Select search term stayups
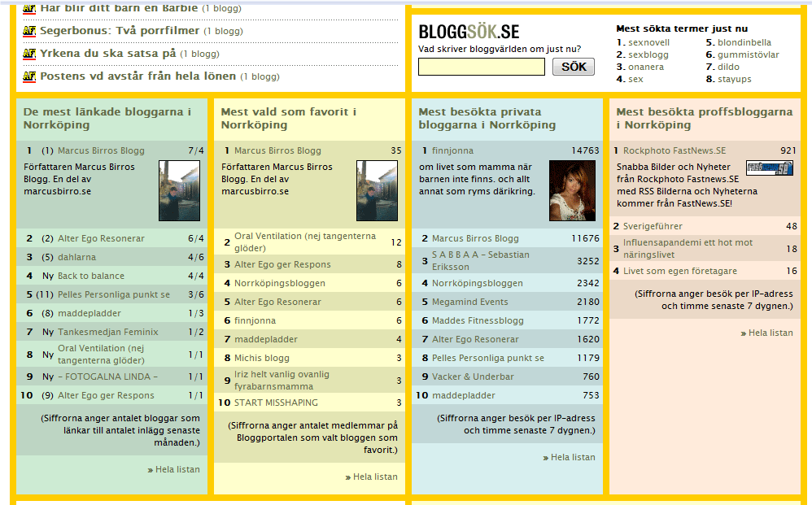 point(735,79)
